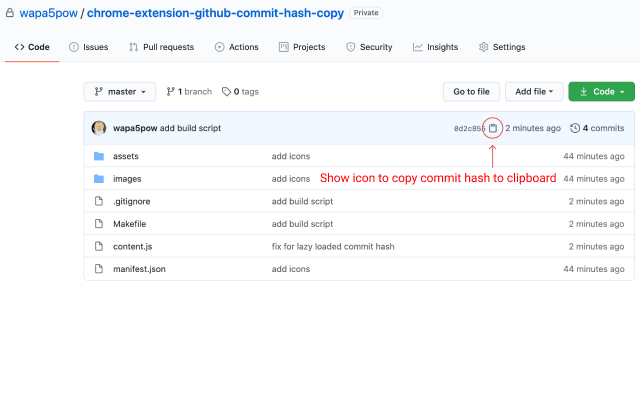640x400 pixels.
Task: Click 'add icons' message in assets row
Action: click(x=291, y=156)
